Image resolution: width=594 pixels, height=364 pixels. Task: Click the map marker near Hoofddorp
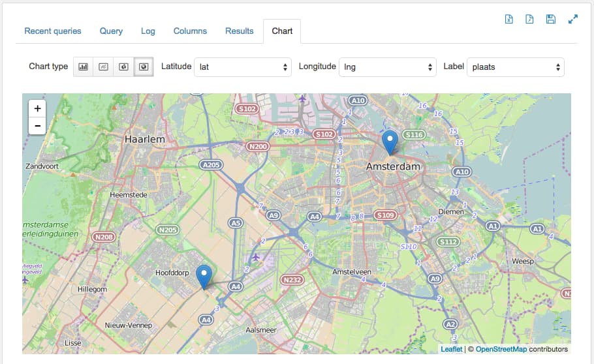point(204,277)
